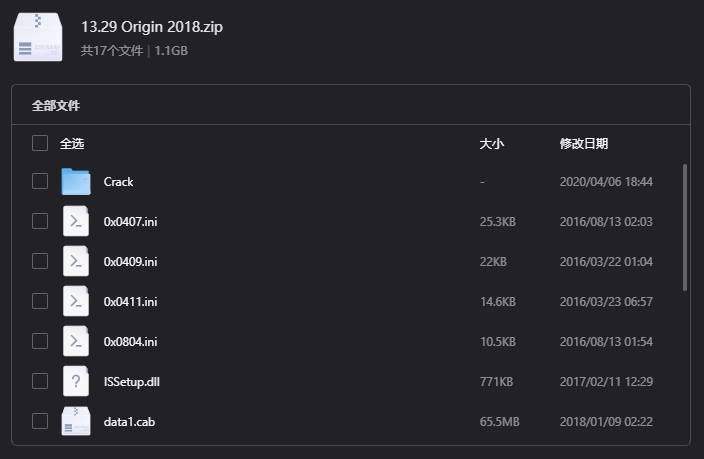Click the 0x0804.ini file name
The image size is (704, 459).
click(x=131, y=341)
